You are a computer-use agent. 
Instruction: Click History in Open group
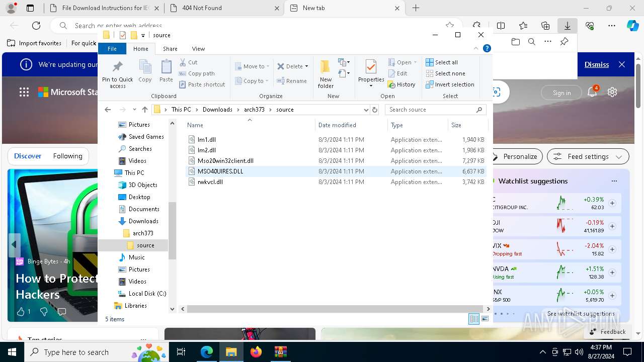[401, 84]
